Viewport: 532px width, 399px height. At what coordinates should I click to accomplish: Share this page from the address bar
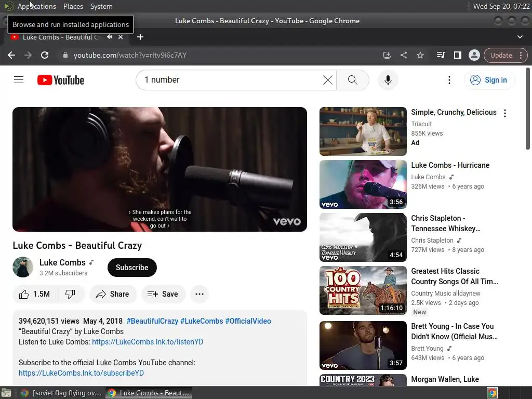click(403, 55)
